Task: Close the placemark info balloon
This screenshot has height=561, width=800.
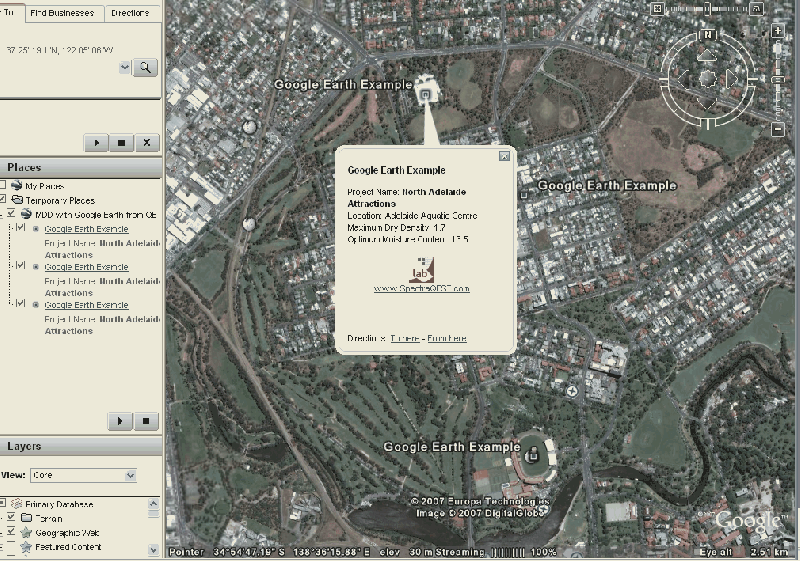Action: pyautogui.click(x=504, y=156)
